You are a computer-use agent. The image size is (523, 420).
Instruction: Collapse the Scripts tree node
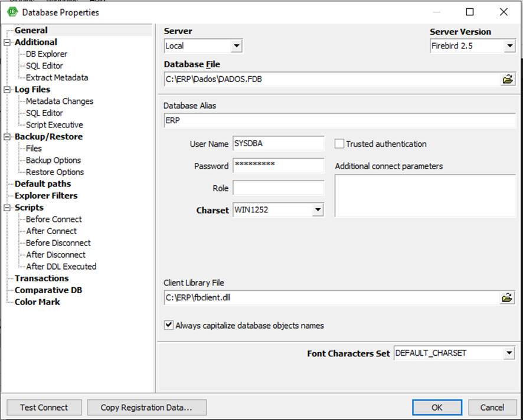click(6, 208)
